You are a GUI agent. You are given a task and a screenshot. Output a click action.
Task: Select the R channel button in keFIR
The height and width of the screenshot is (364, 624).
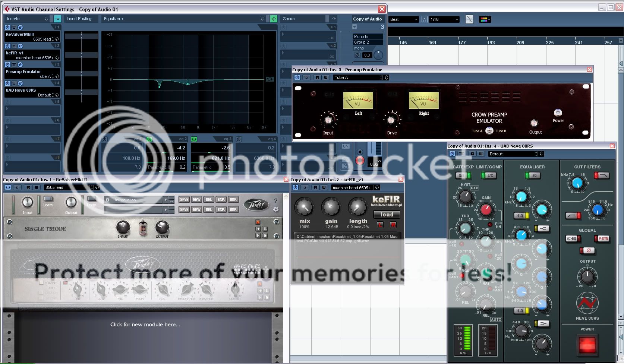393,225
